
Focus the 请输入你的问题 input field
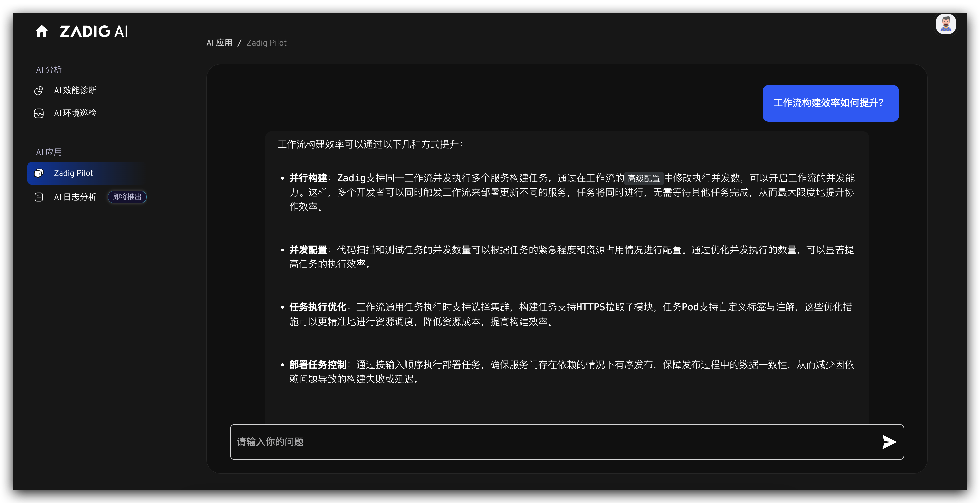(x=567, y=442)
